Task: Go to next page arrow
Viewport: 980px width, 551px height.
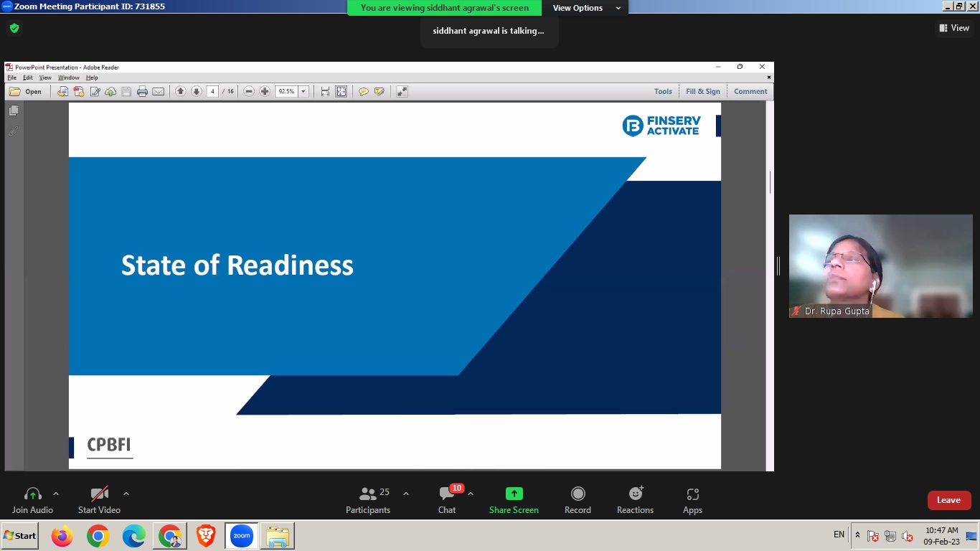Action: pos(196,91)
